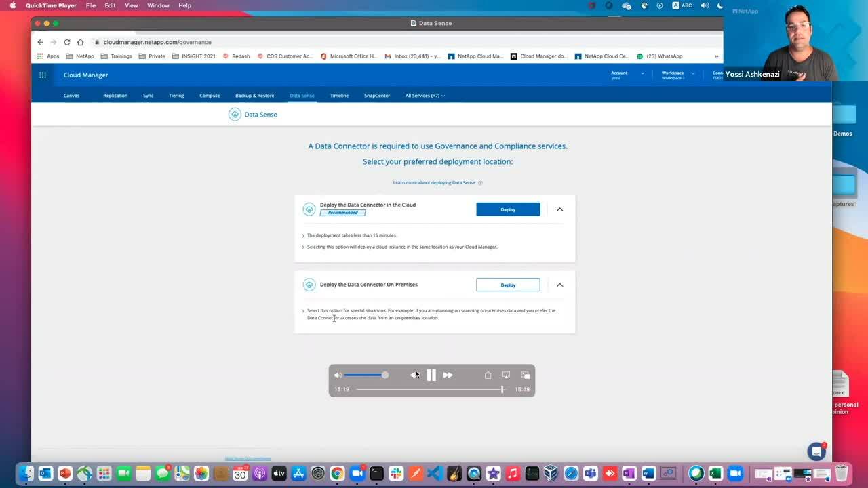
Task: Click the fast-forward button in QuickTime controls
Action: 448,375
